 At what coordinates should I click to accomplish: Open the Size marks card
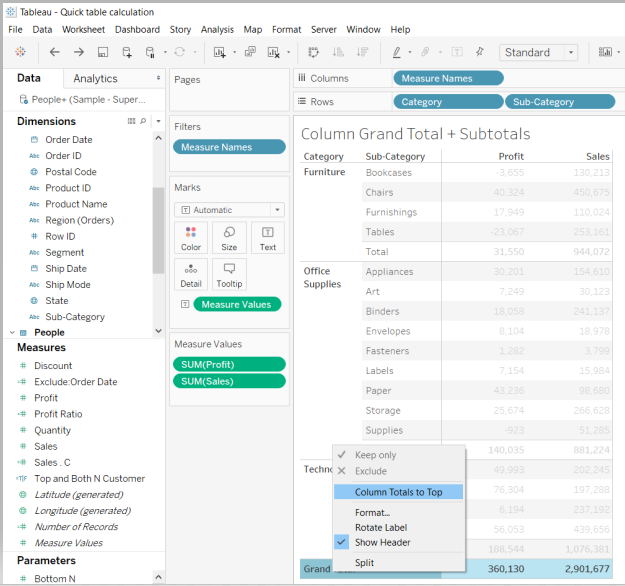[x=229, y=238]
